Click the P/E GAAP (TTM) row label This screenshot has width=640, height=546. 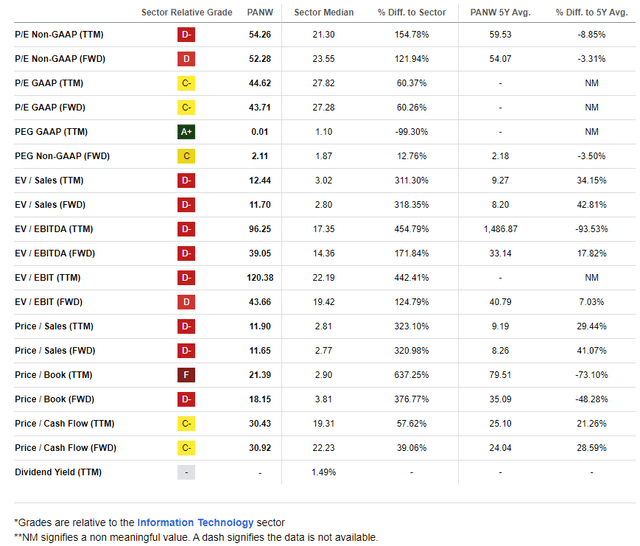click(49, 83)
